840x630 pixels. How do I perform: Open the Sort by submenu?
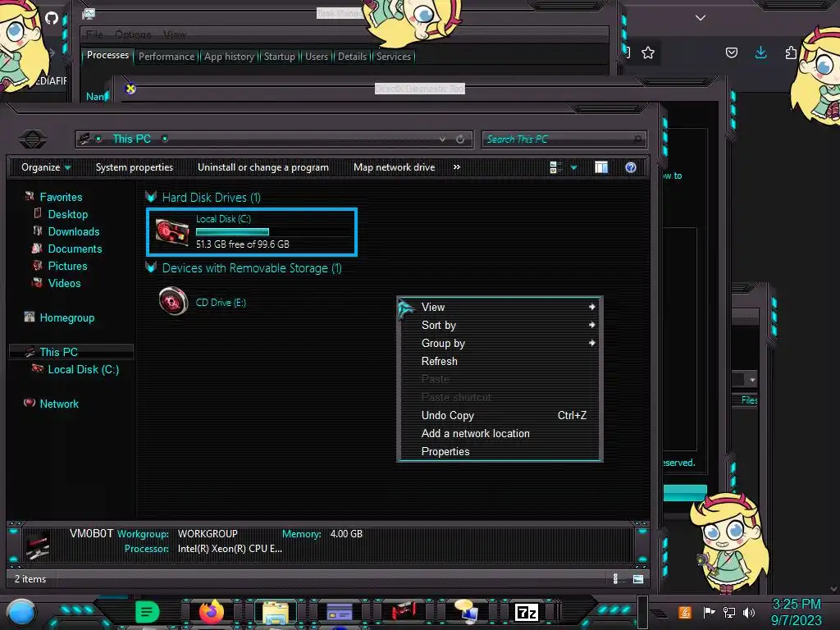click(x=500, y=325)
